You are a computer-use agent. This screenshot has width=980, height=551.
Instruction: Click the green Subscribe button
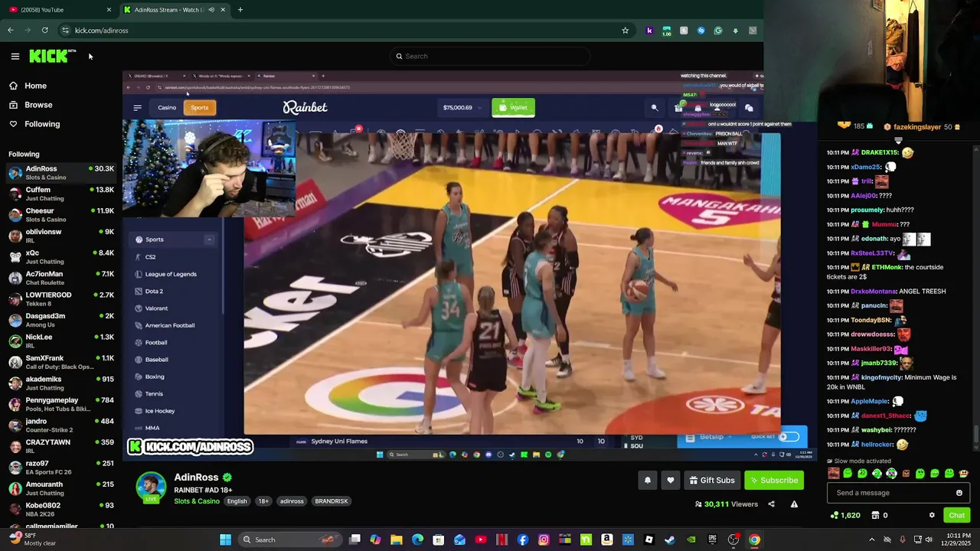[773, 481]
